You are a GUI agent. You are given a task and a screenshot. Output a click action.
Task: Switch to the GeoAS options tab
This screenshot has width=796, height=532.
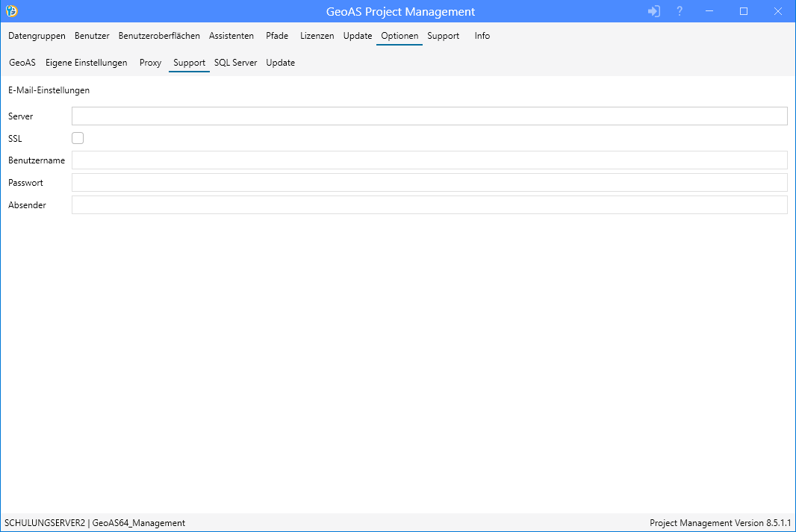[x=22, y=63]
